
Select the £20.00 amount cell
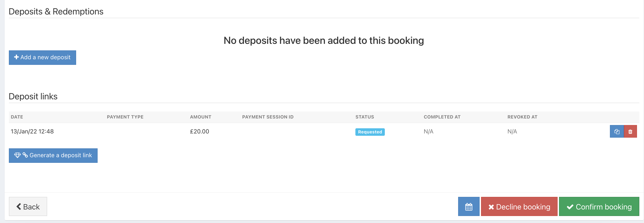tap(199, 132)
